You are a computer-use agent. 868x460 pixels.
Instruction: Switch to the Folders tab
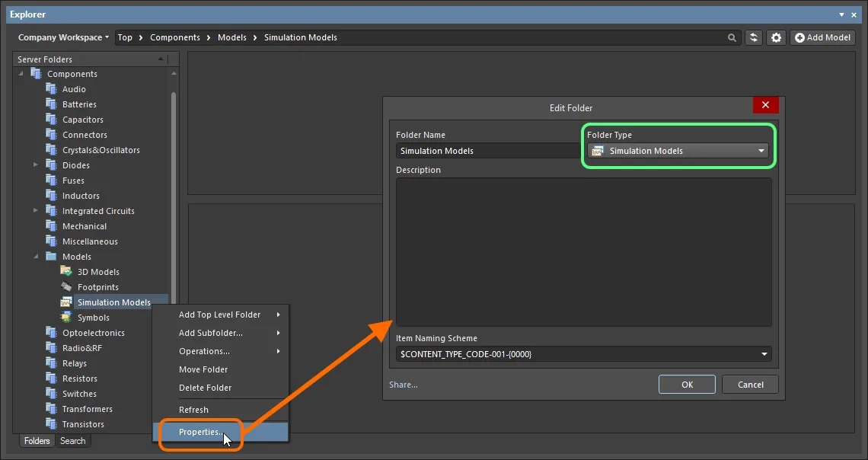click(x=37, y=441)
